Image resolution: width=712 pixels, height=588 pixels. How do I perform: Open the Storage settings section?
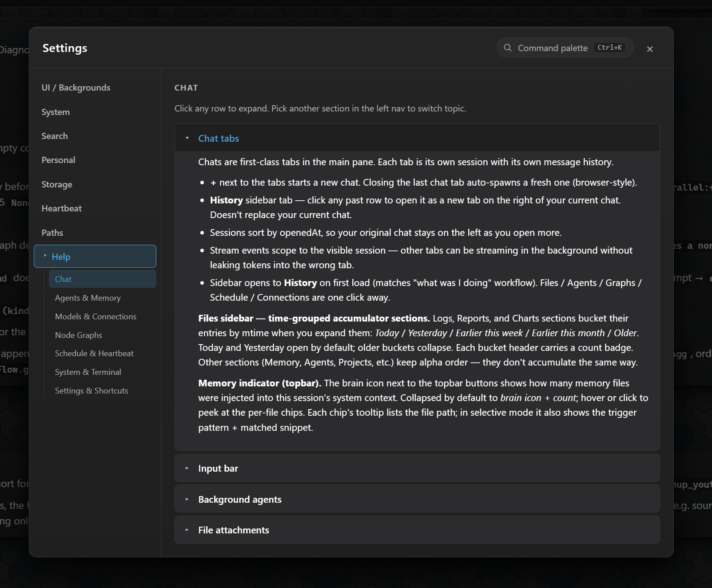click(57, 184)
